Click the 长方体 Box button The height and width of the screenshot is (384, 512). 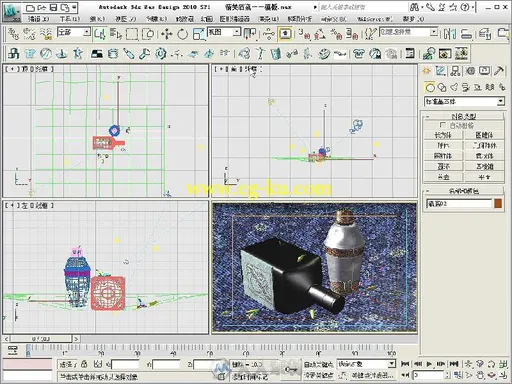click(443, 135)
